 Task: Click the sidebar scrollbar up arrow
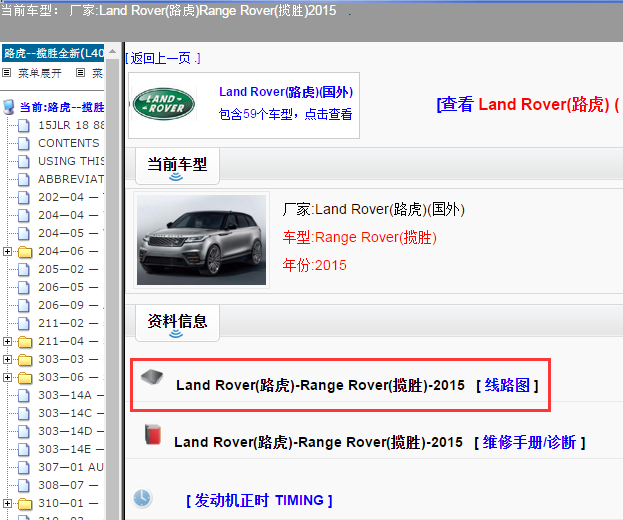(x=113, y=51)
